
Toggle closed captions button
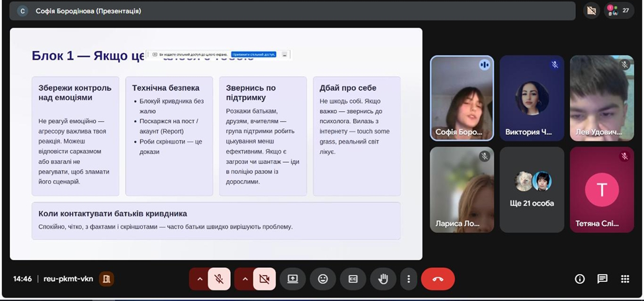[353, 279]
